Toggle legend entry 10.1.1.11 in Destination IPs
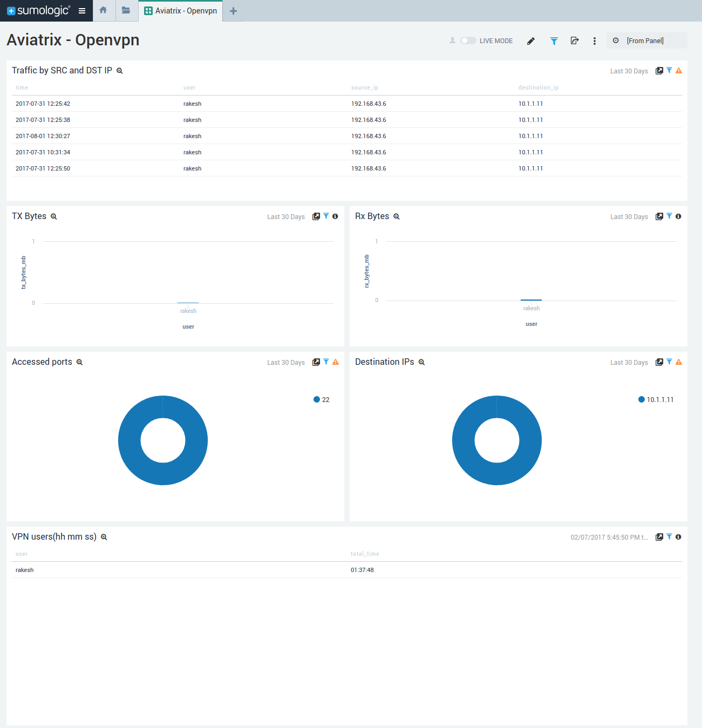 656,400
